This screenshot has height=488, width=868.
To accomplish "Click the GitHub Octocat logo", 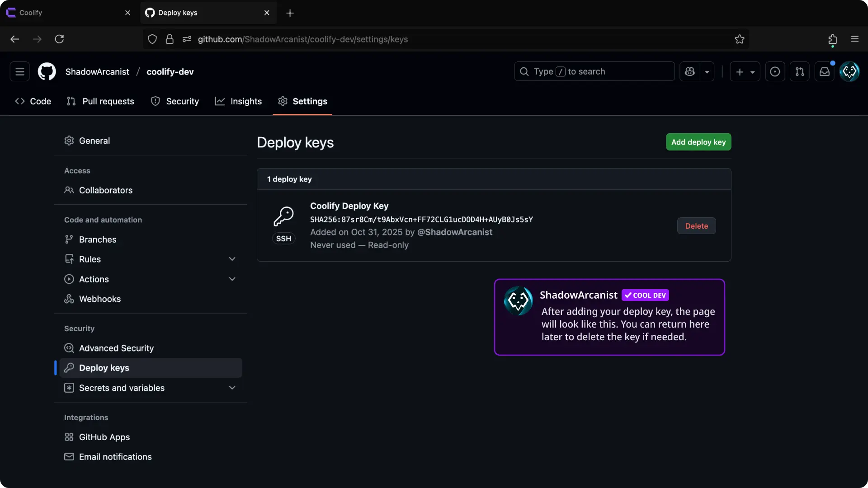I will pyautogui.click(x=47, y=71).
